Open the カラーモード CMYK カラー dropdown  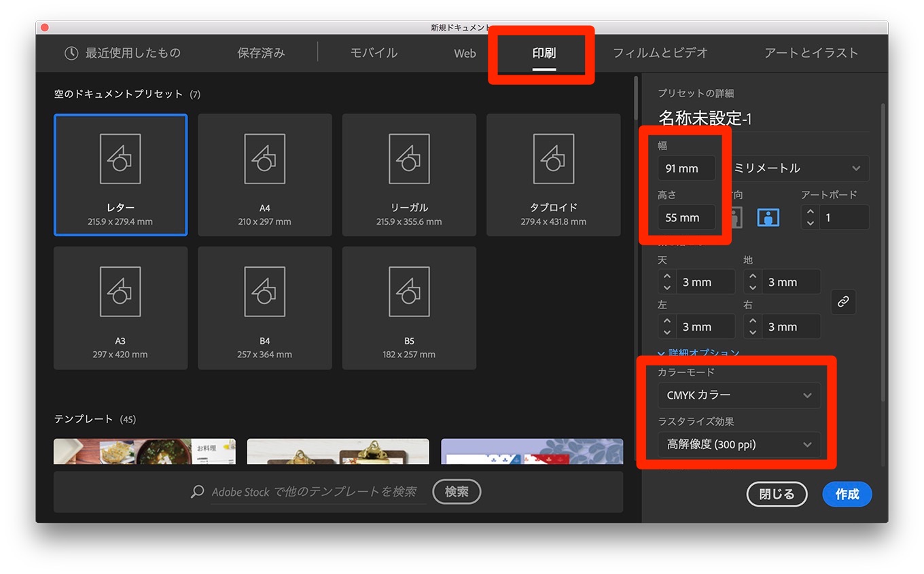click(739, 395)
